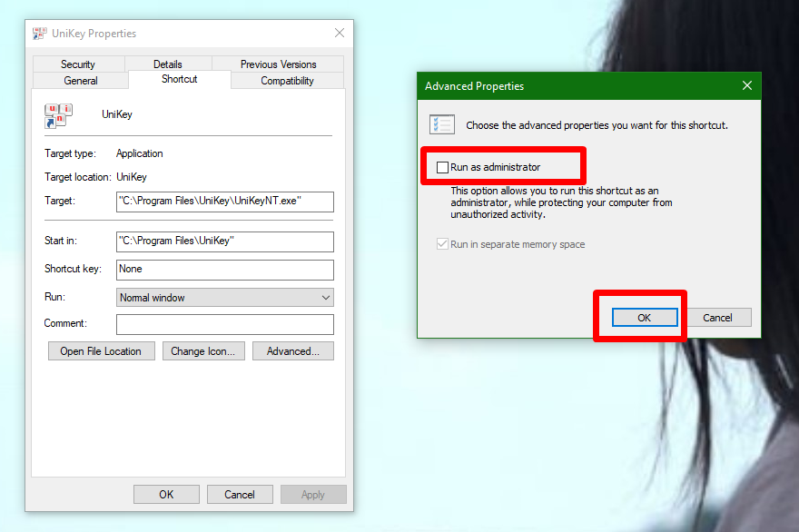Click the 'Application' target type value

pyautogui.click(x=140, y=153)
